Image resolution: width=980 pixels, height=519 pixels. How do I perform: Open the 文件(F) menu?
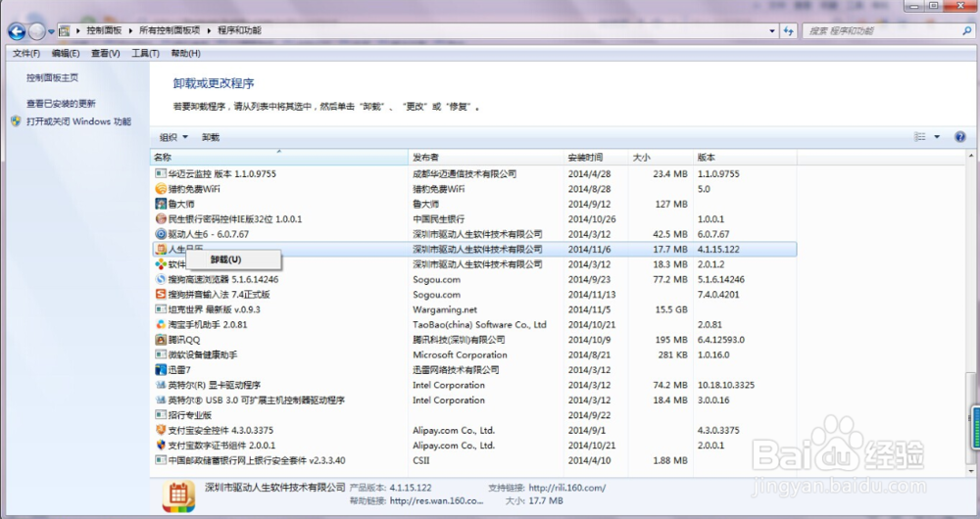pos(26,54)
